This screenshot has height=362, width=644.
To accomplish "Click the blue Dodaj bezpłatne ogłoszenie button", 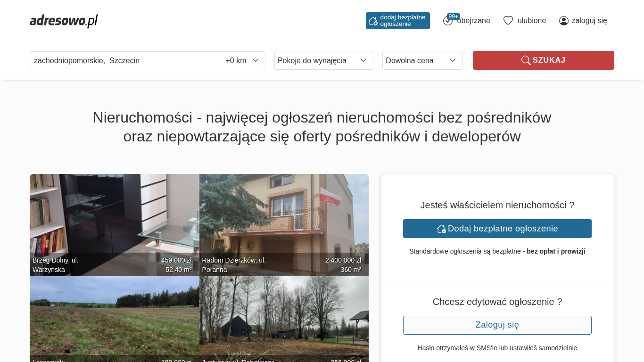I will tap(497, 229).
